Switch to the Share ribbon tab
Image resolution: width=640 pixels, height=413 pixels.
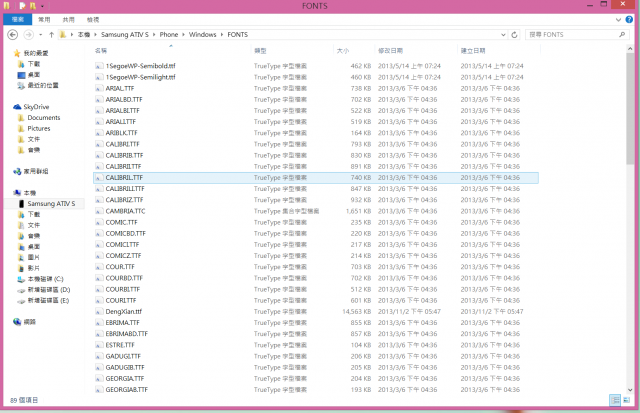pos(69,19)
